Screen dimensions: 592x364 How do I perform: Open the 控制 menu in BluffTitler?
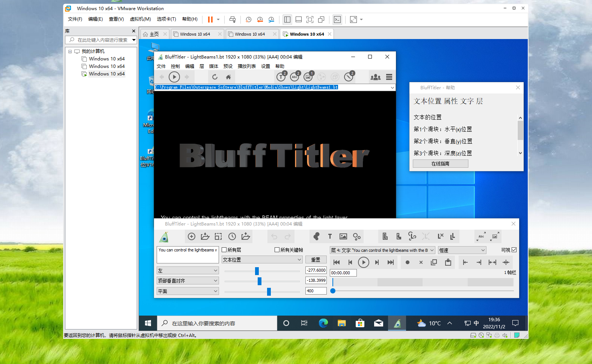[175, 66]
